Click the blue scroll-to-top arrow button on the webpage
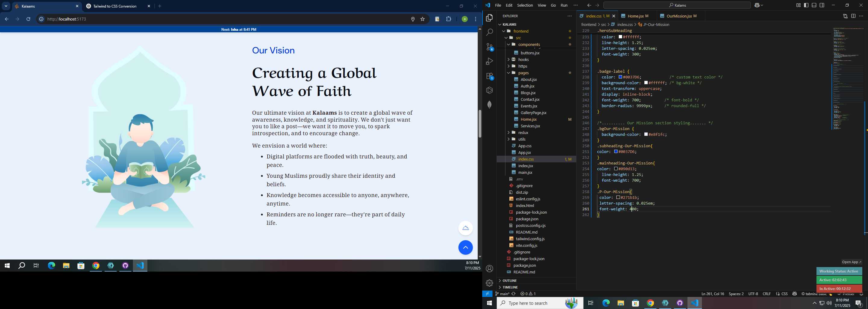 coord(465,248)
